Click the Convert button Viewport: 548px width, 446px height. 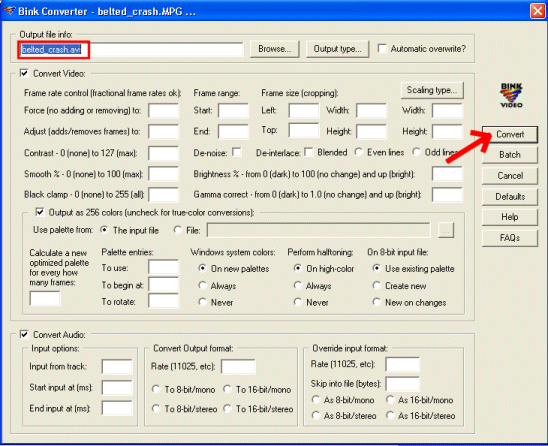coord(510,135)
